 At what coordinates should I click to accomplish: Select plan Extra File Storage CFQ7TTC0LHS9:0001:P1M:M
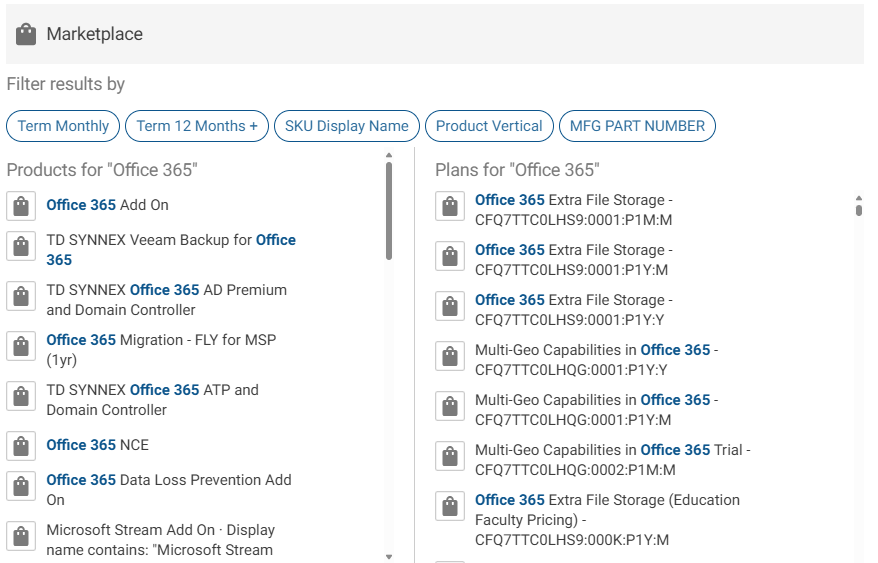point(574,210)
